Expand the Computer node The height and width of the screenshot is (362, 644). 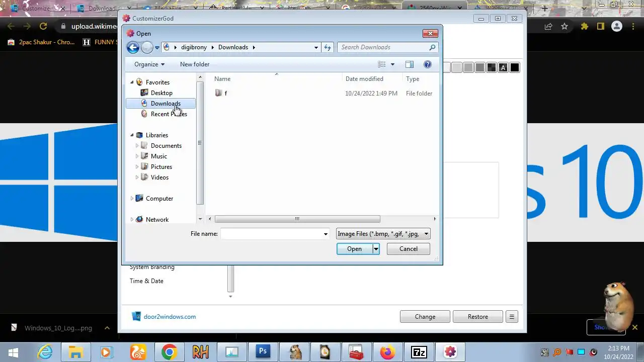132,199
